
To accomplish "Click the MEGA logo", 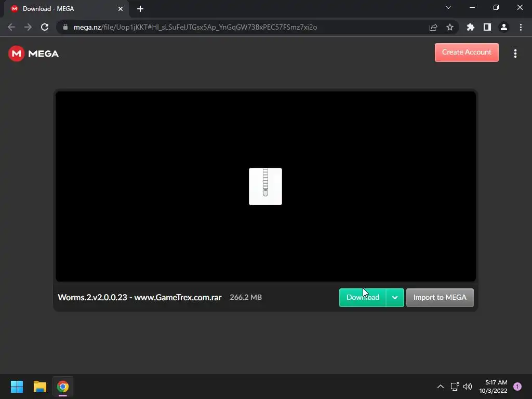I will tap(34, 54).
